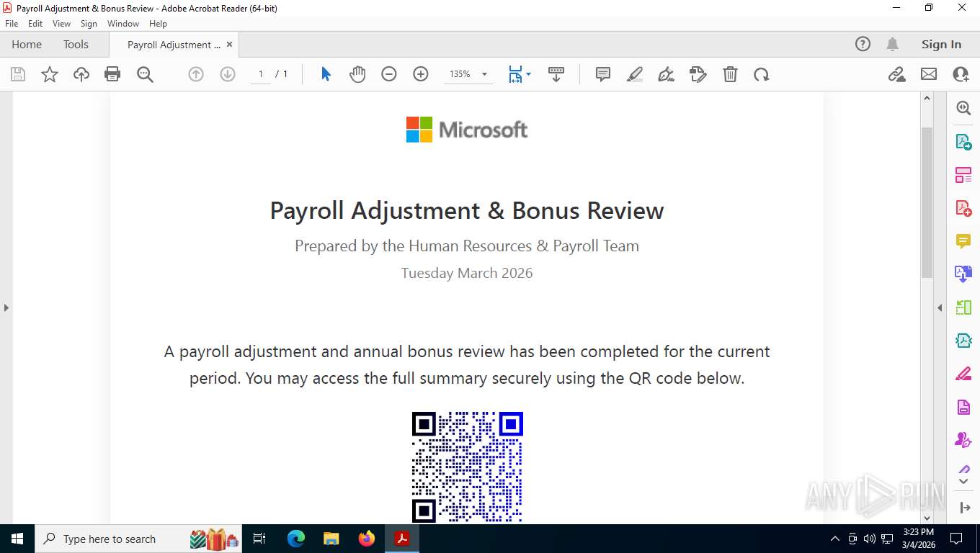Open the Organize Pages layout tool
This screenshot has height=553, width=980.
pyautogui.click(x=963, y=175)
